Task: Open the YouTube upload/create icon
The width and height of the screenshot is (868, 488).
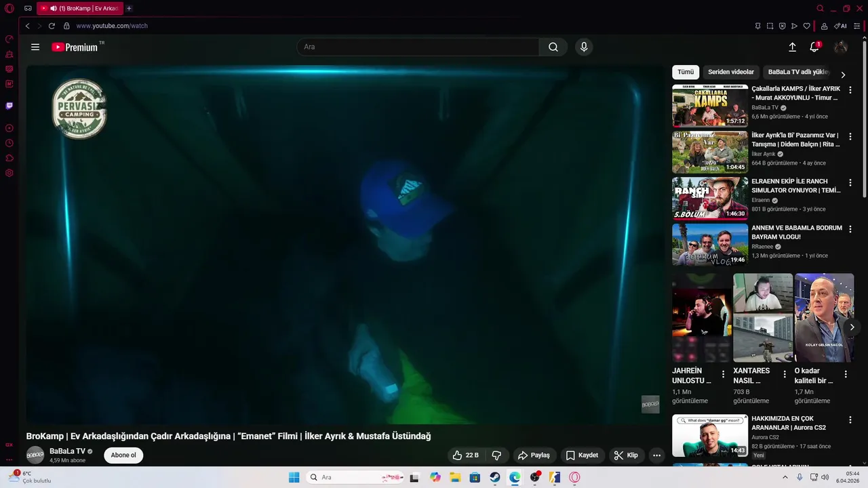Action: (x=792, y=47)
